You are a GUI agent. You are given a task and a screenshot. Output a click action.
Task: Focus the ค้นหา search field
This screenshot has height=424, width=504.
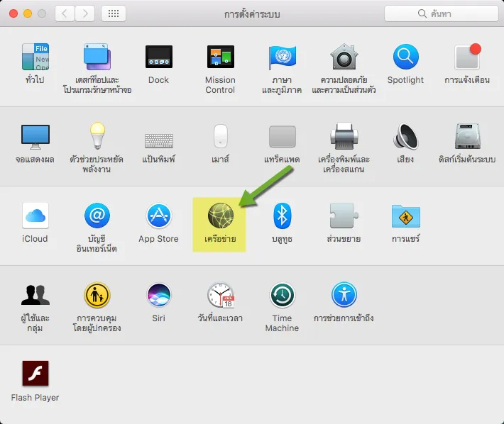point(441,13)
